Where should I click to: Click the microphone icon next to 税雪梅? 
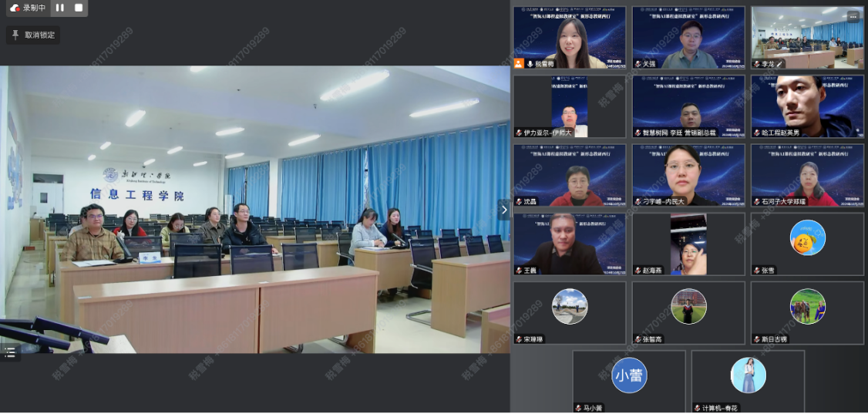[x=530, y=64]
